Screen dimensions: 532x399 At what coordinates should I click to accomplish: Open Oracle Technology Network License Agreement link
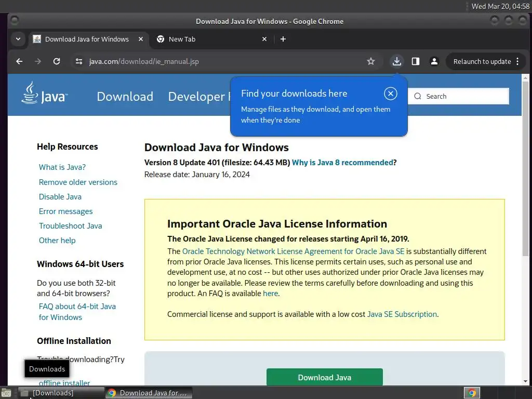pyautogui.click(x=293, y=251)
